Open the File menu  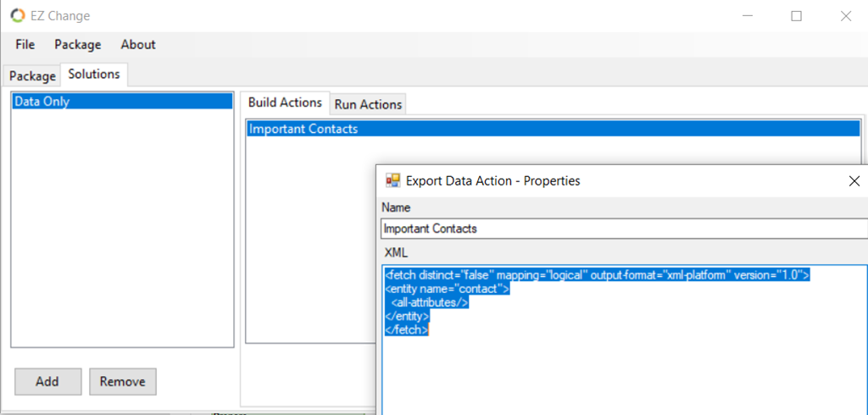[25, 44]
